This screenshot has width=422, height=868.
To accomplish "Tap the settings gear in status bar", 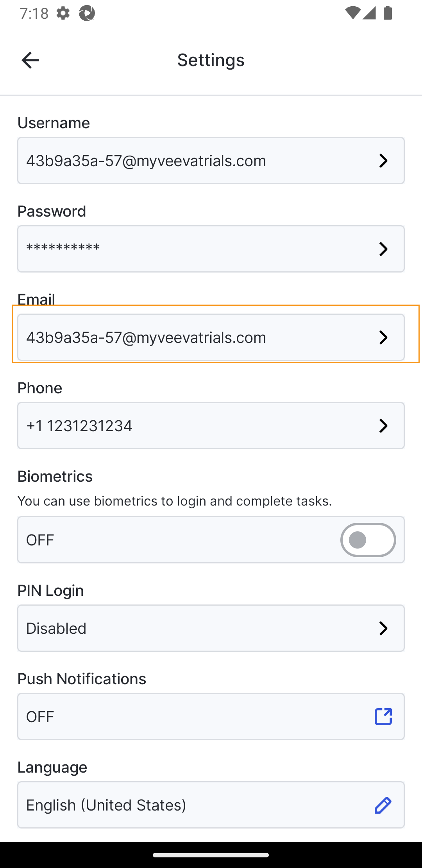I will pos(63,14).
